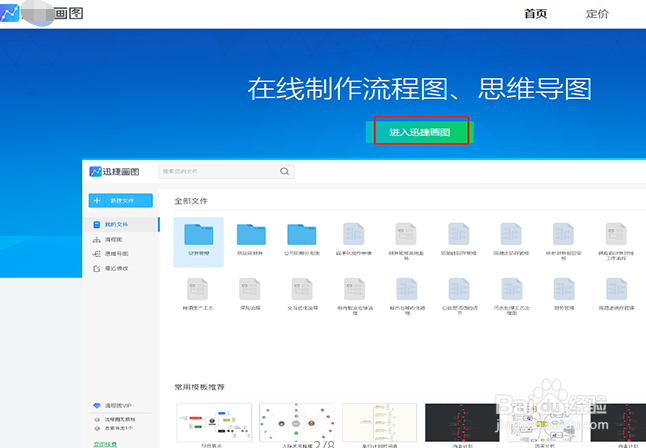Open the 公司招聘分布图 folder
Viewport: 646px width, 448px height.
pyautogui.click(x=302, y=239)
